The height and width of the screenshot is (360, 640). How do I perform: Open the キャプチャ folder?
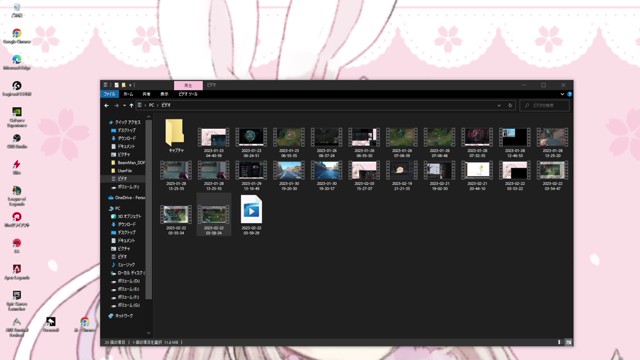(176, 136)
